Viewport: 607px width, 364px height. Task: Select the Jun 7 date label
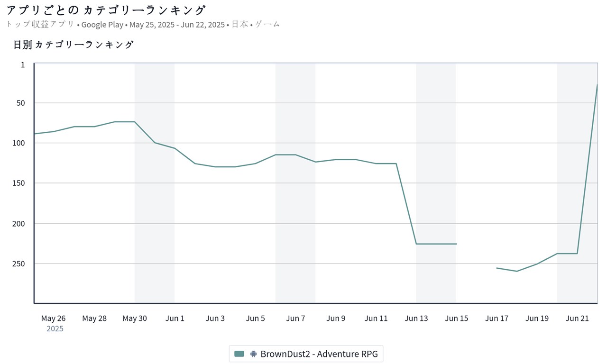pos(295,318)
